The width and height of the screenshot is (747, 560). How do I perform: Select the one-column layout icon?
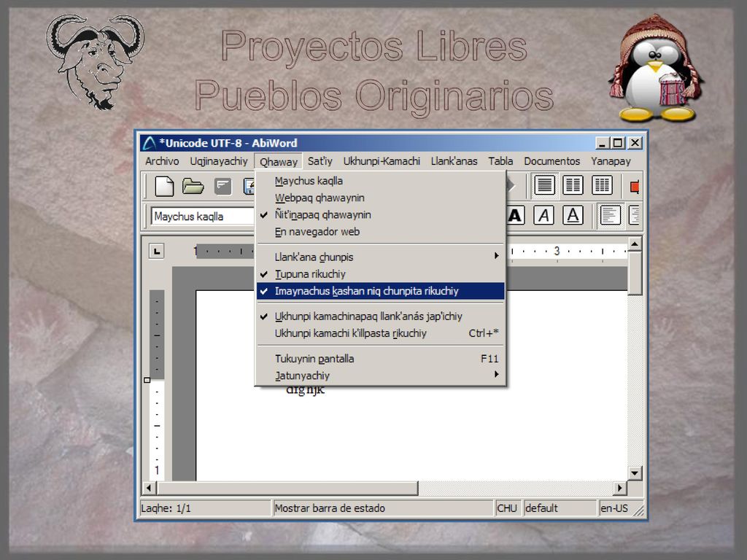pyautogui.click(x=544, y=185)
